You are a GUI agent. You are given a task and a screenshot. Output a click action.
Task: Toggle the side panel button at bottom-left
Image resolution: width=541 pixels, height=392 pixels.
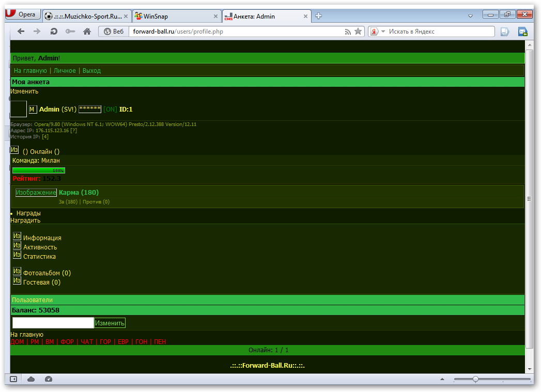pos(14,379)
